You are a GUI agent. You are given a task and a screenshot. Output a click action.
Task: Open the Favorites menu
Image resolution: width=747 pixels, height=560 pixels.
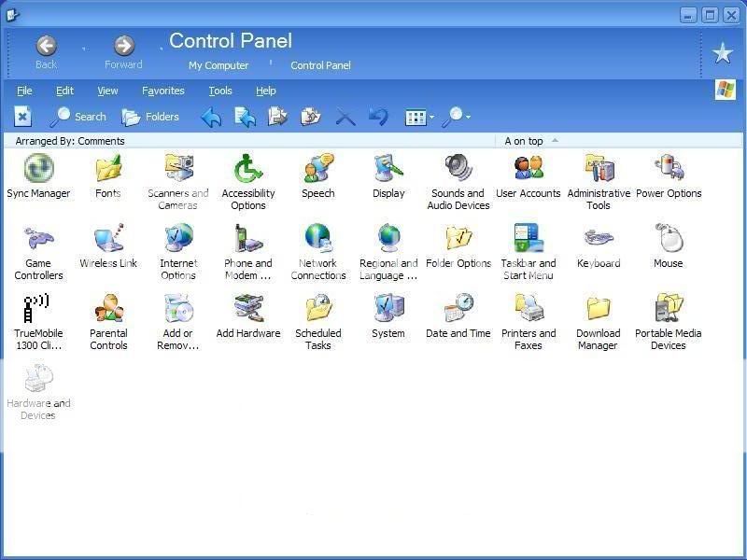point(163,91)
